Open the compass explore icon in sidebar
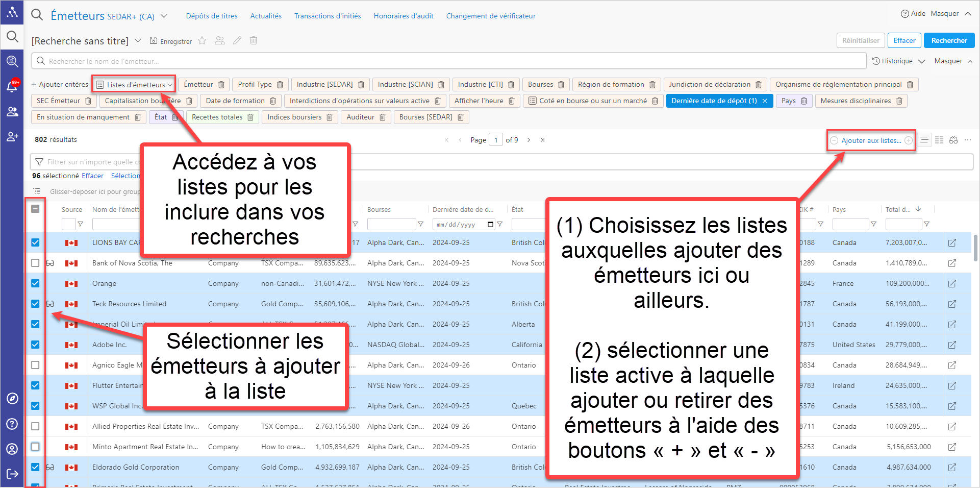This screenshot has width=980, height=488. coord(12,398)
